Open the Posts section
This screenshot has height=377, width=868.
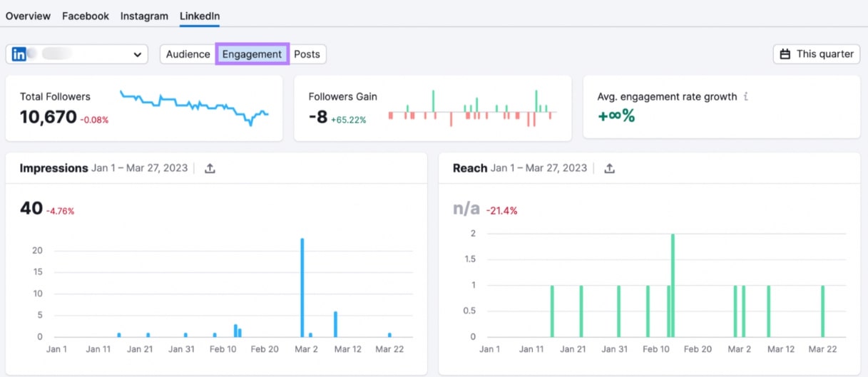click(307, 54)
